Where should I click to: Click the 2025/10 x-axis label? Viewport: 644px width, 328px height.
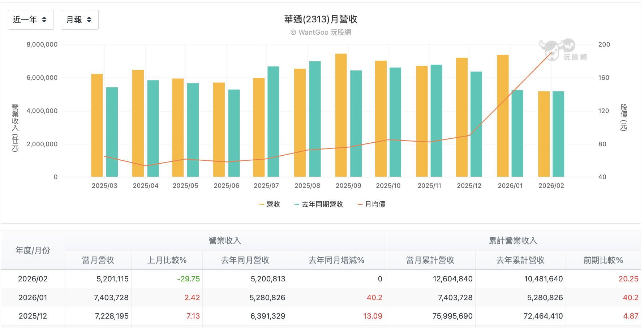coord(388,186)
